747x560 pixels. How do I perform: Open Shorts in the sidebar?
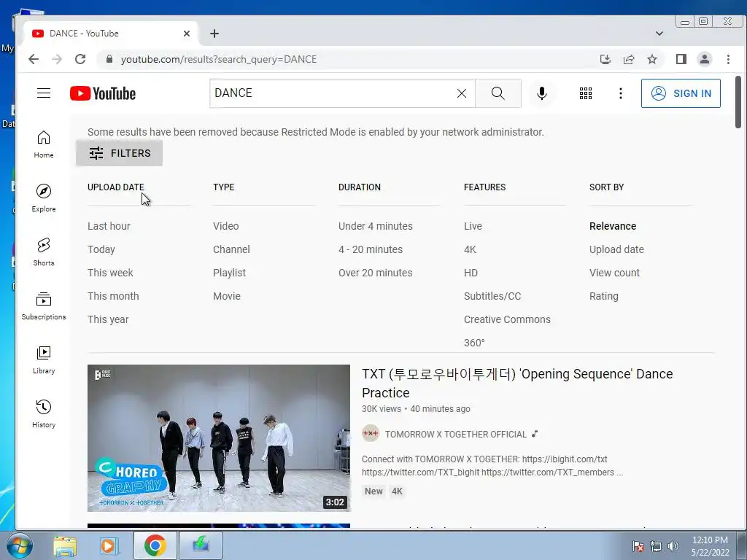(44, 252)
